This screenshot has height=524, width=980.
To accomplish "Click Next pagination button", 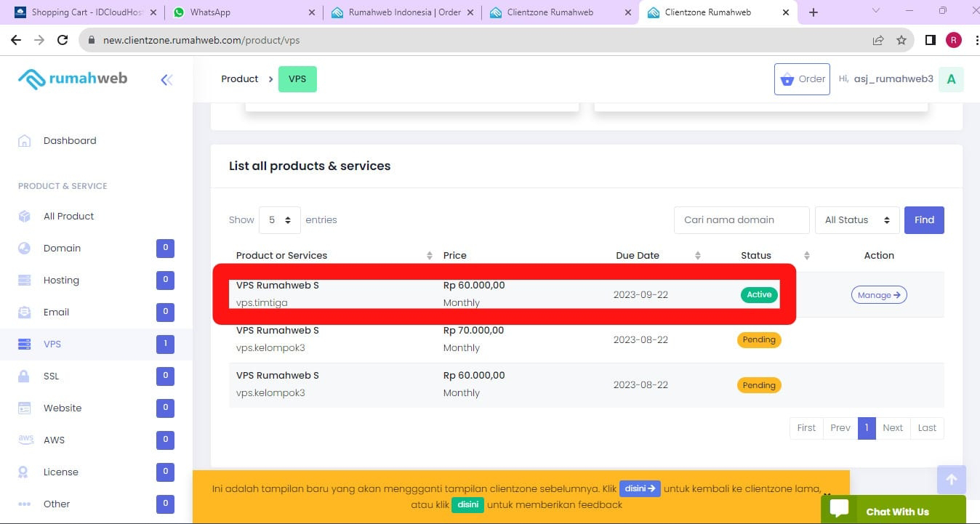I will (893, 428).
